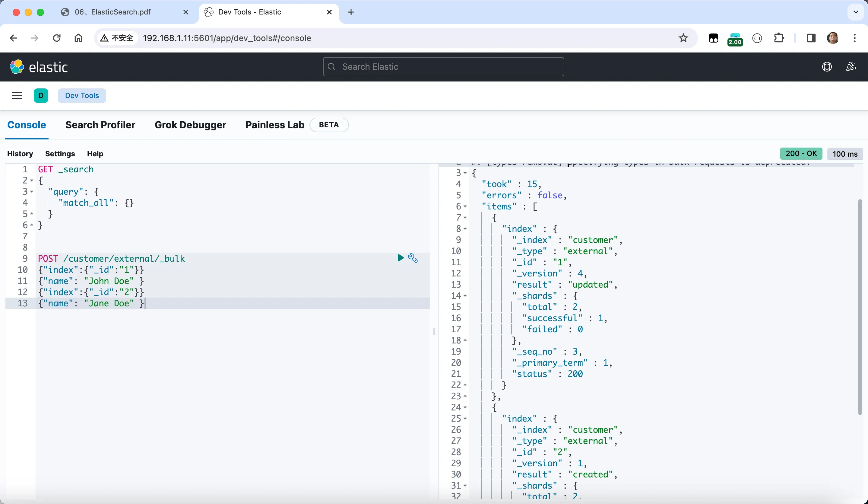
Task: Open the Grok Debugger tab
Action: tap(190, 124)
